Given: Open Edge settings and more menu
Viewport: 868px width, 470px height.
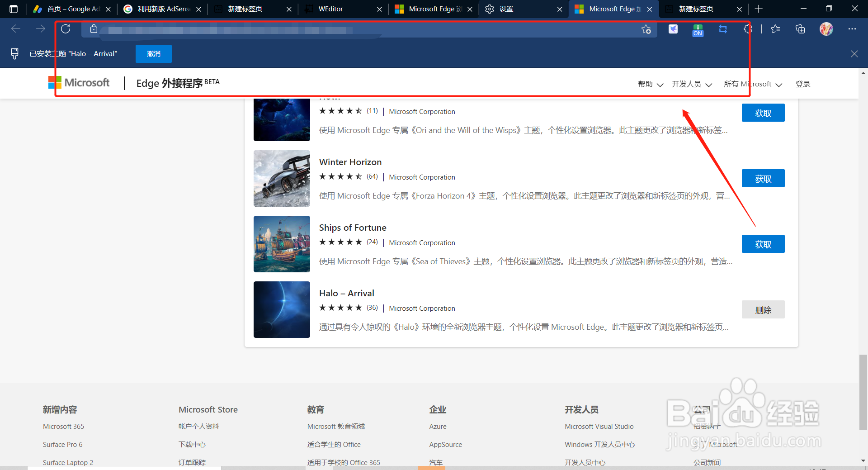Looking at the screenshot, I should [x=852, y=29].
